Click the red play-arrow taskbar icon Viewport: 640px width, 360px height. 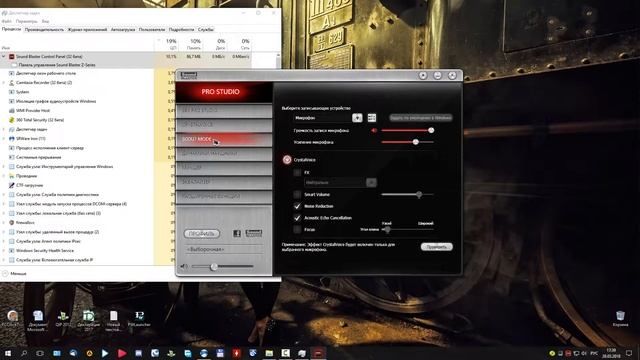tap(122, 353)
